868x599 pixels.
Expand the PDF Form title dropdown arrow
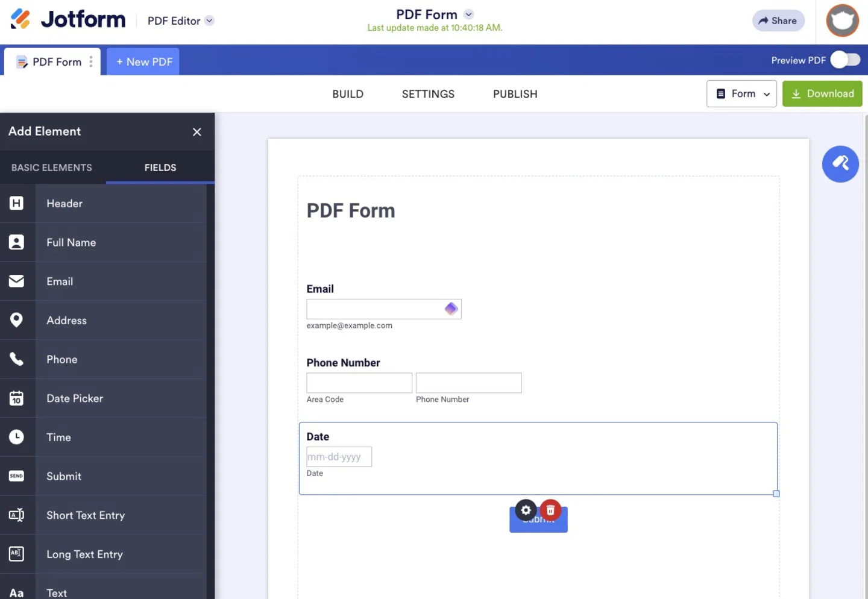point(468,14)
